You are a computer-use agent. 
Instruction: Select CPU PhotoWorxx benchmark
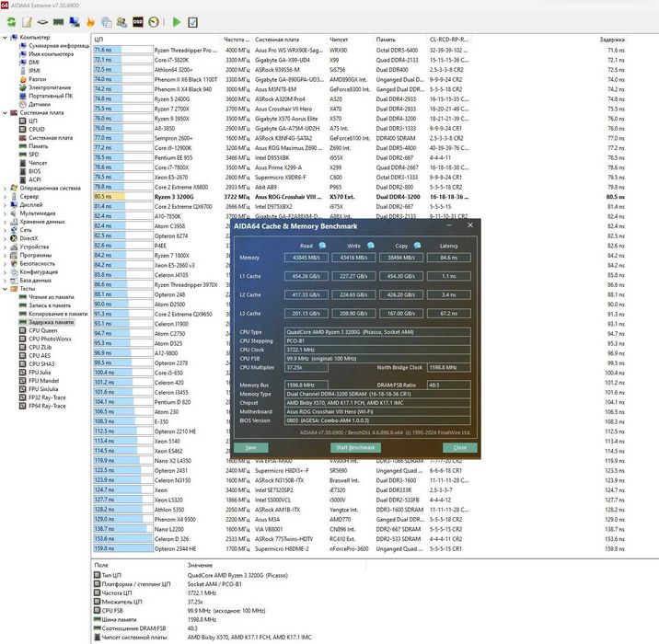(x=50, y=339)
